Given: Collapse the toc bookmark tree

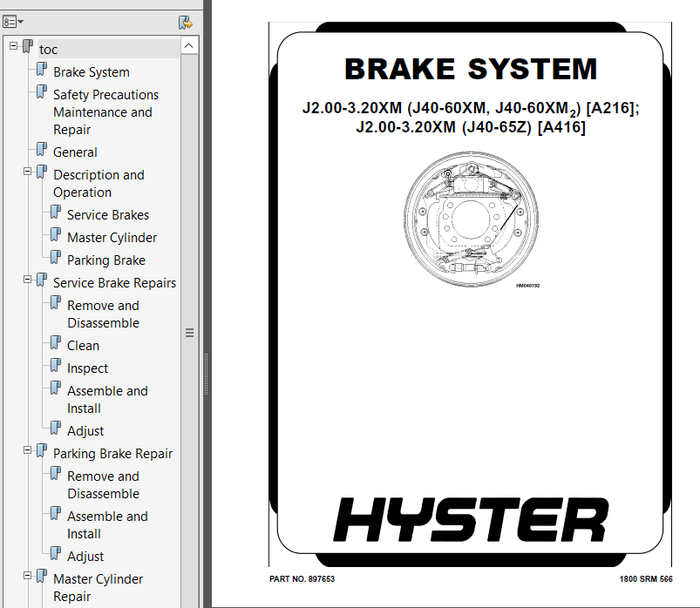Looking at the screenshot, I should [x=13, y=46].
